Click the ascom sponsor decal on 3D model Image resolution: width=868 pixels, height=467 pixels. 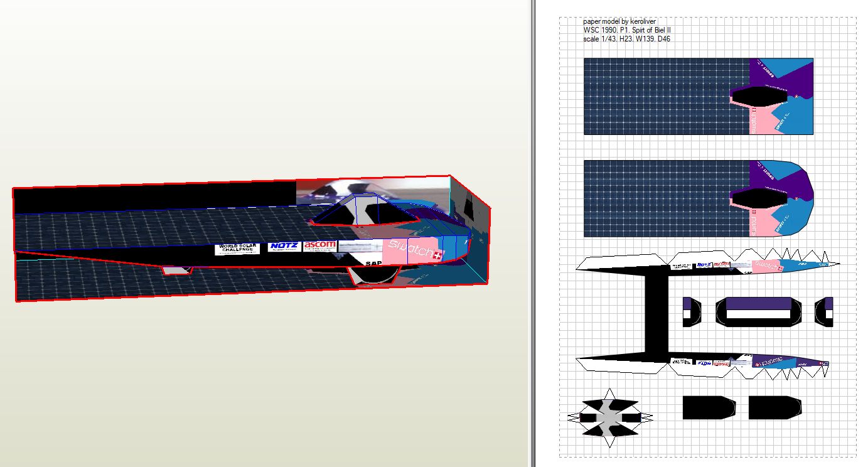pos(320,245)
